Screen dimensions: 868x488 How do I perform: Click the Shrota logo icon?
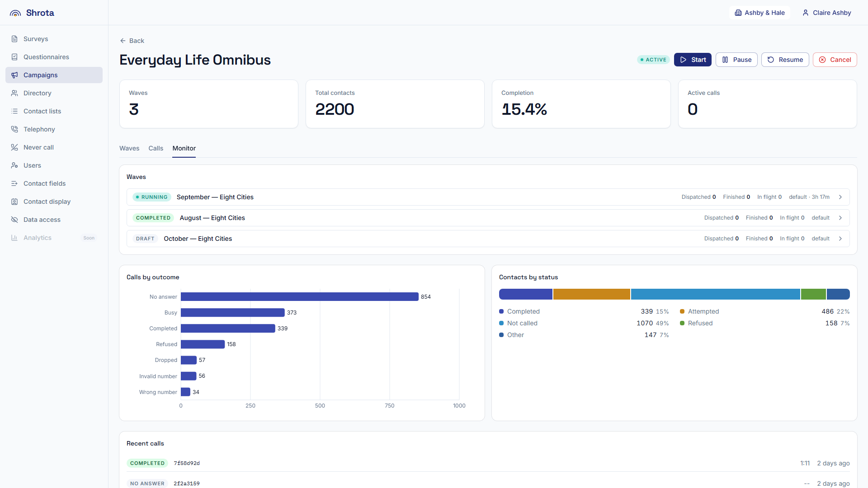point(15,13)
